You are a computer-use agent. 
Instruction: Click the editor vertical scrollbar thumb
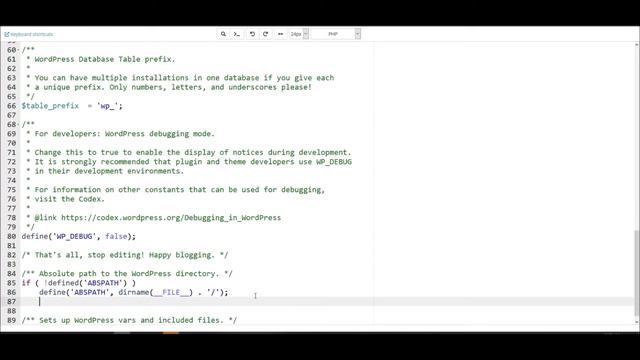[x=637, y=273]
